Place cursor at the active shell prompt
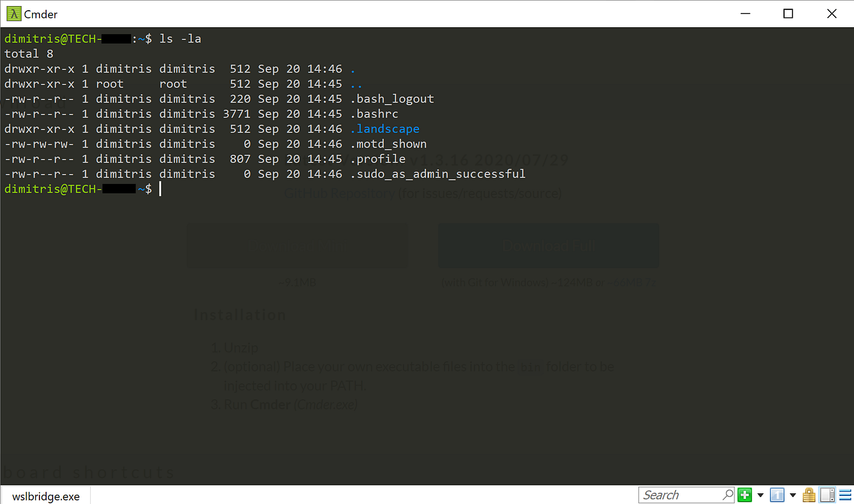Screen dimensions: 854x504 (160, 189)
